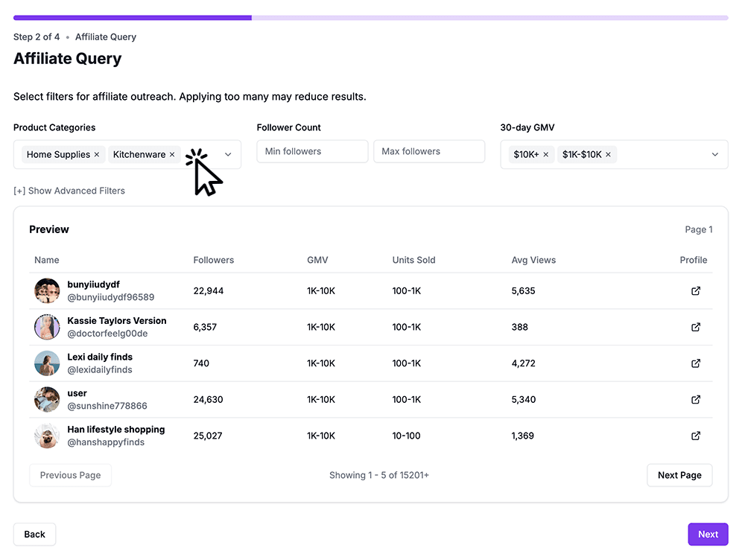Viewport: 745px width, 560px height.
Task: Open sunshine778866 user profile link icon
Action: (696, 400)
